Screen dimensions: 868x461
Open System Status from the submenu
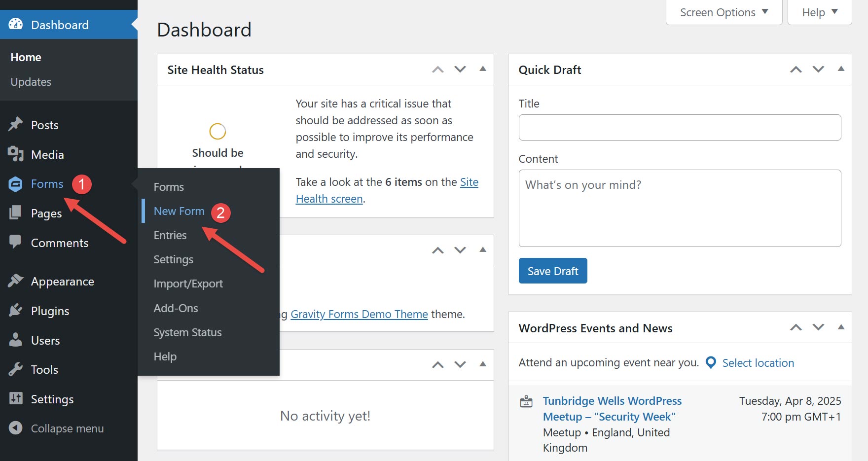point(187,332)
